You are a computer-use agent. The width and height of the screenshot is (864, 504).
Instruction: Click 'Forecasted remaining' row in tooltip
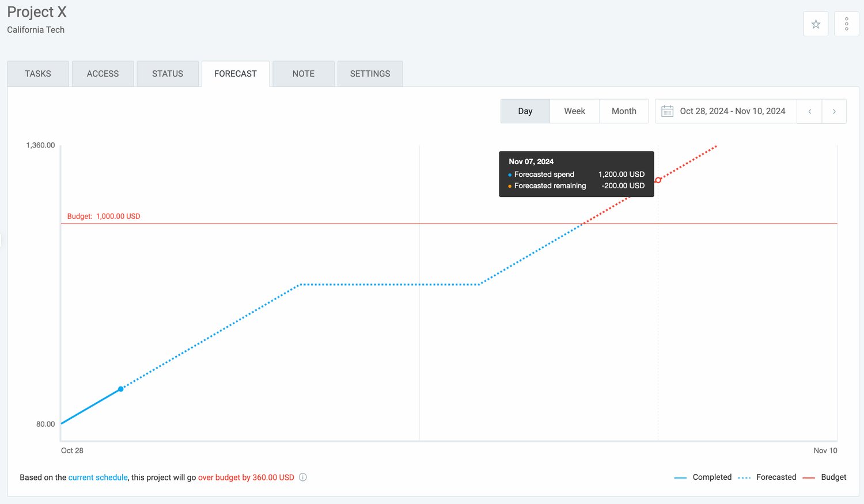(x=577, y=186)
